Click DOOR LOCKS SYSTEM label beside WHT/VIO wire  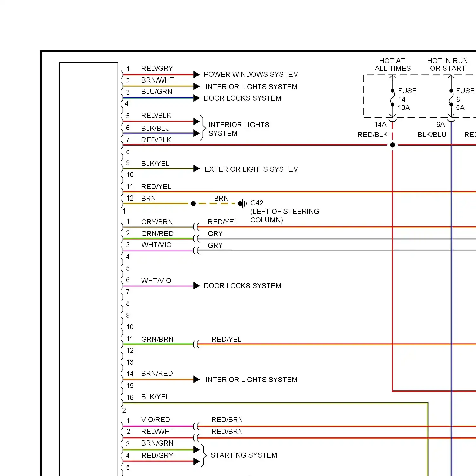(x=242, y=286)
